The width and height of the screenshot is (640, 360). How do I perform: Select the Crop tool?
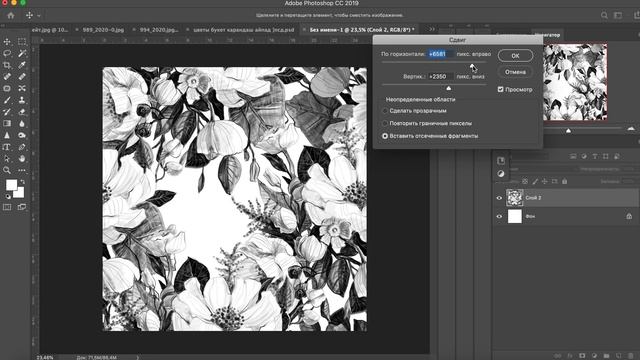click(x=7, y=65)
